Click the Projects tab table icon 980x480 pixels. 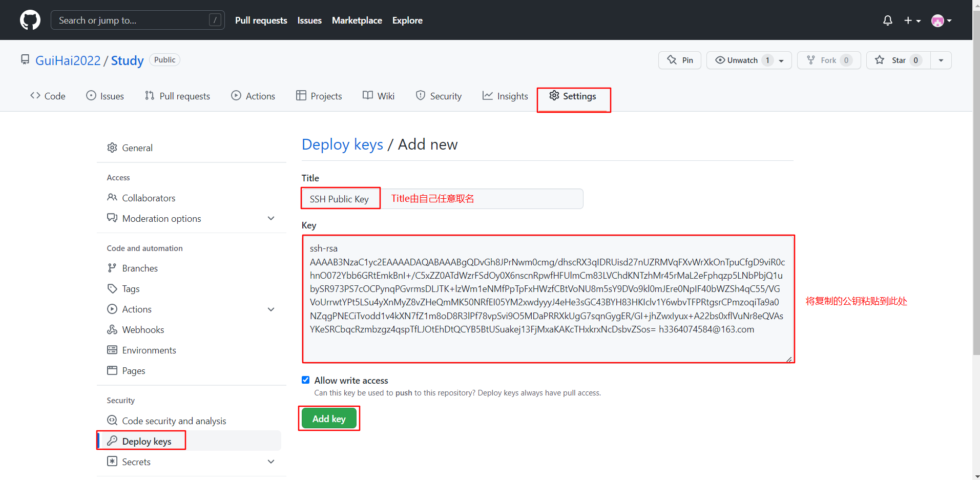tap(301, 96)
